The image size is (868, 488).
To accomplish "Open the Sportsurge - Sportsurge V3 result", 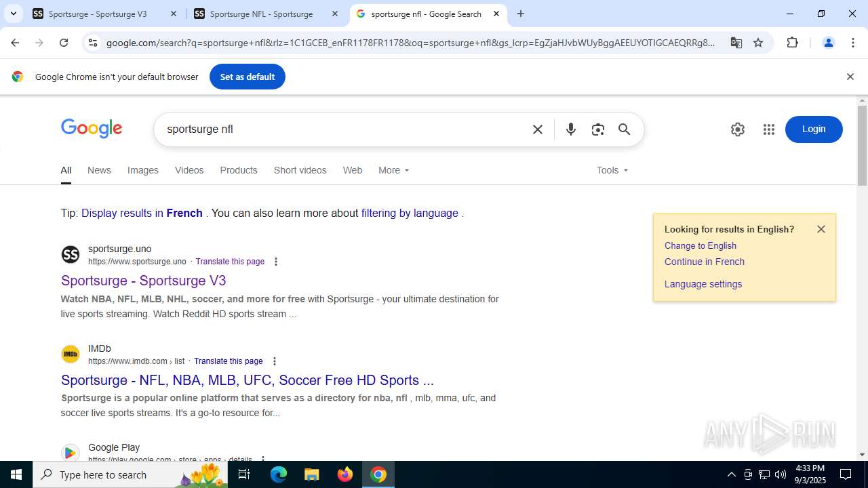I will point(144,281).
